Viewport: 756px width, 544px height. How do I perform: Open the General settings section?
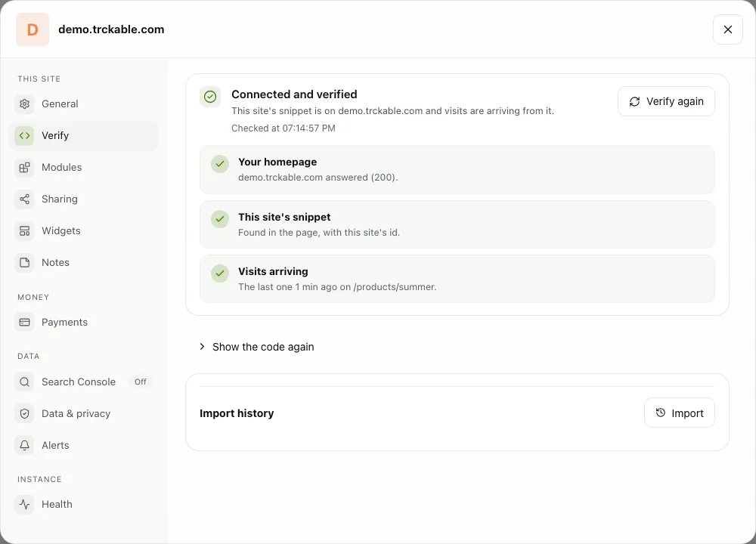(x=83, y=104)
